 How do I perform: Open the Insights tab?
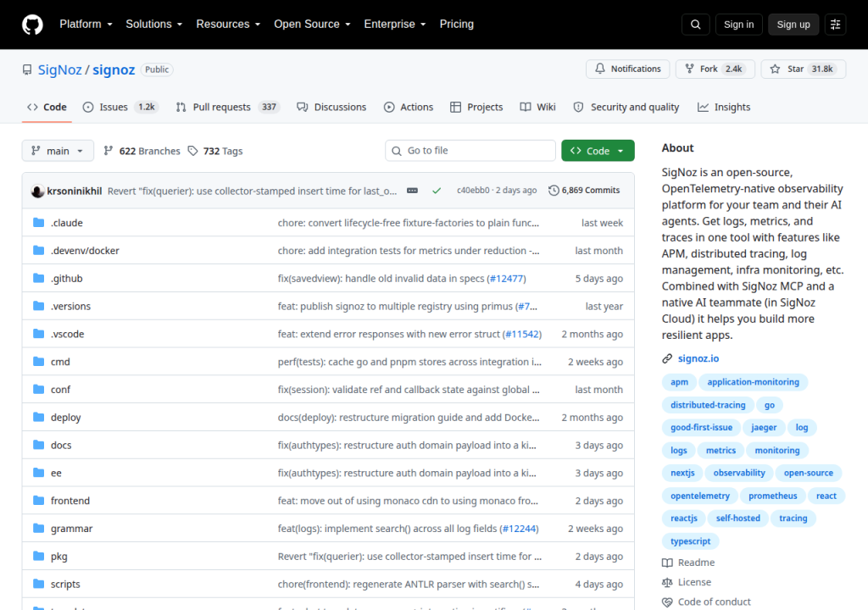[x=724, y=108]
